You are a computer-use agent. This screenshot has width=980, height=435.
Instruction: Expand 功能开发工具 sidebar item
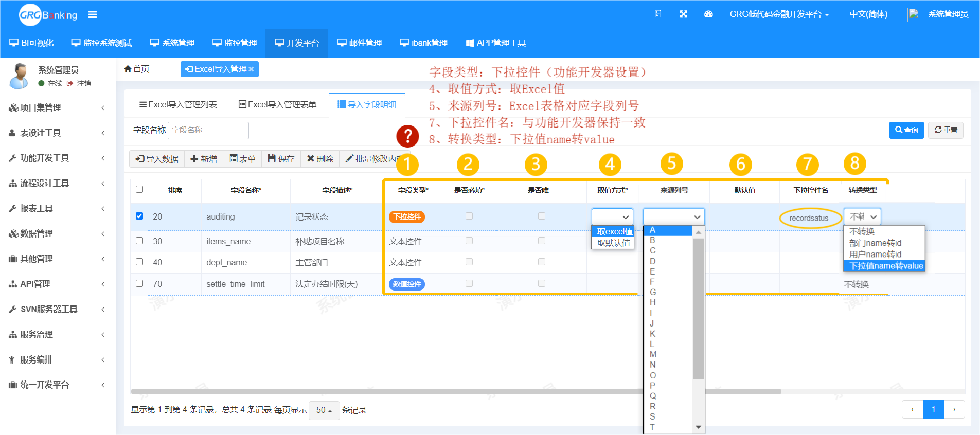coord(58,158)
